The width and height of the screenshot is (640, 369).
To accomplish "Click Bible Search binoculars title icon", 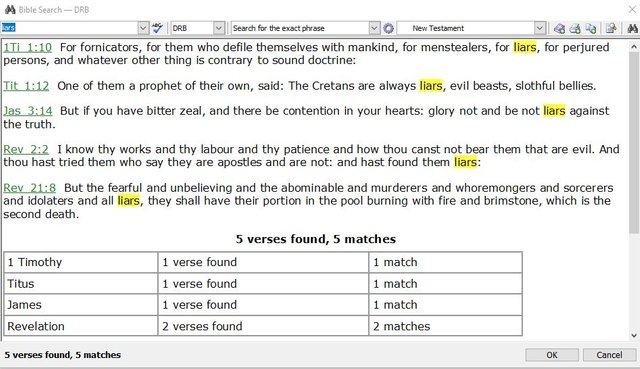I will (x=10, y=9).
